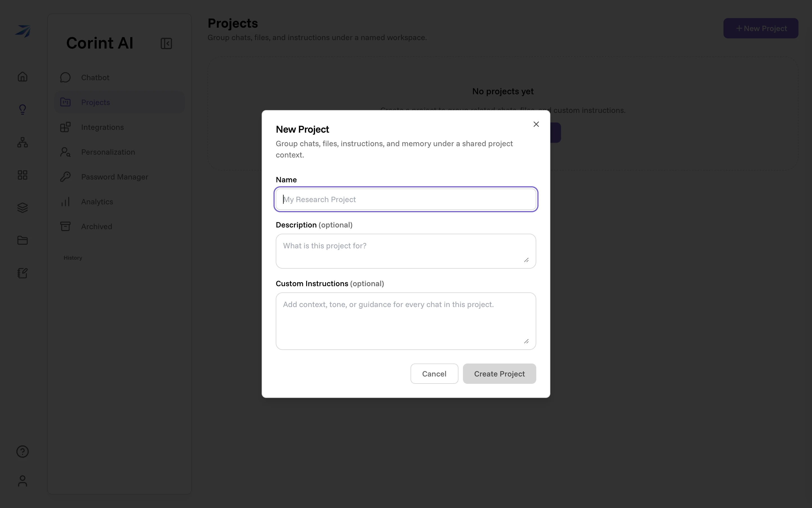Open Archived menu item
The image size is (812, 508).
coord(120,226)
